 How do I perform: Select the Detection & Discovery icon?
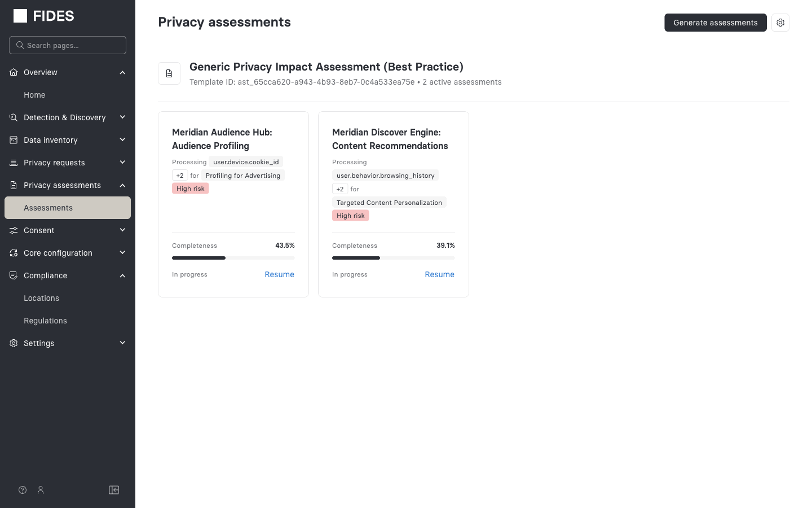(x=13, y=117)
